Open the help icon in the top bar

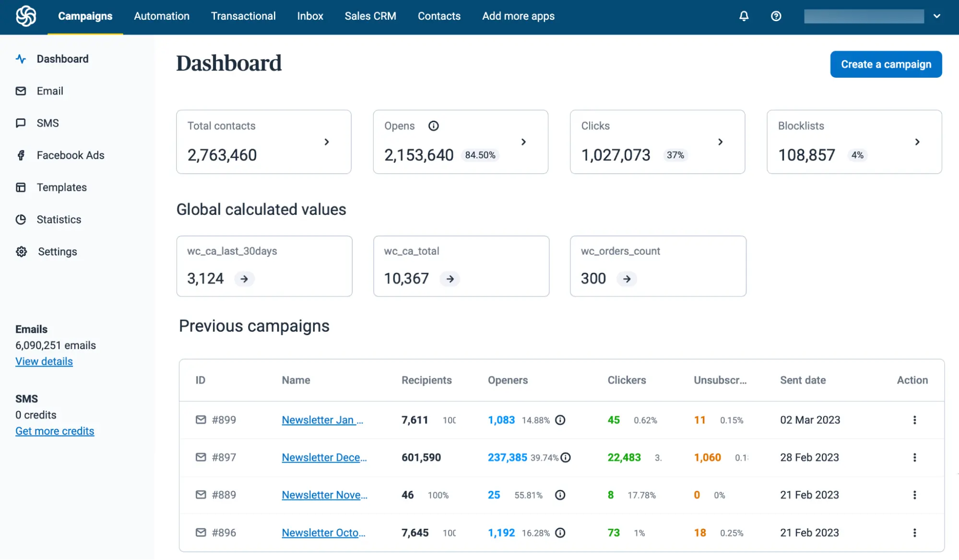(x=776, y=16)
